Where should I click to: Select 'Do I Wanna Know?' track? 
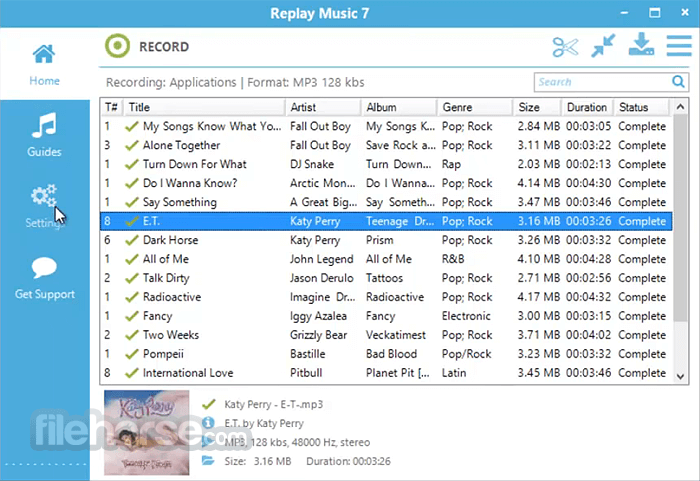click(x=386, y=183)
